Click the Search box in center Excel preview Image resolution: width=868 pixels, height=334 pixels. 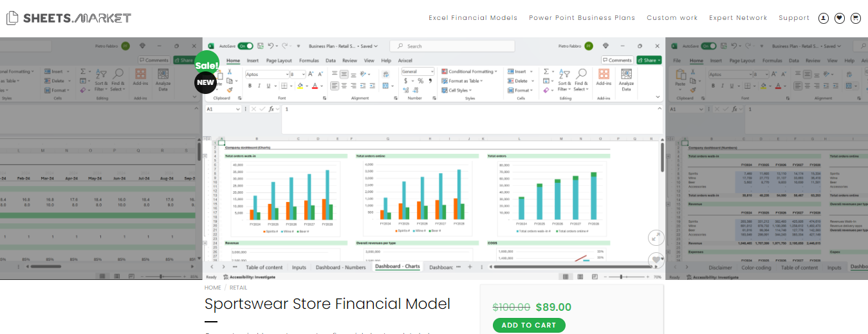[x=453, y=46]
